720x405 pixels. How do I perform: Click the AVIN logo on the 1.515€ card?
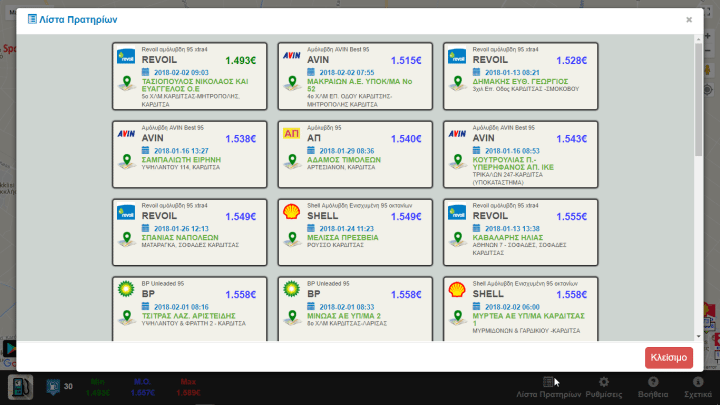[x=292, y=56]
